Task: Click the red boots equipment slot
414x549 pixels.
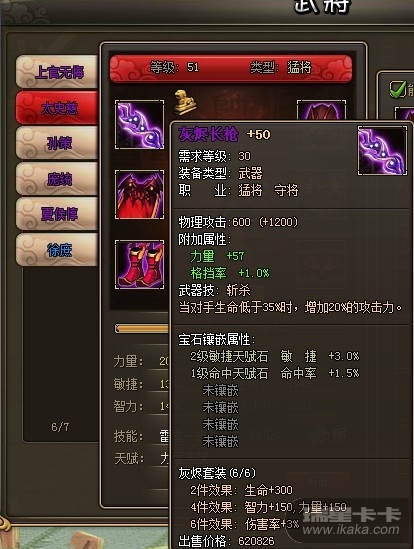Action: 139,265
